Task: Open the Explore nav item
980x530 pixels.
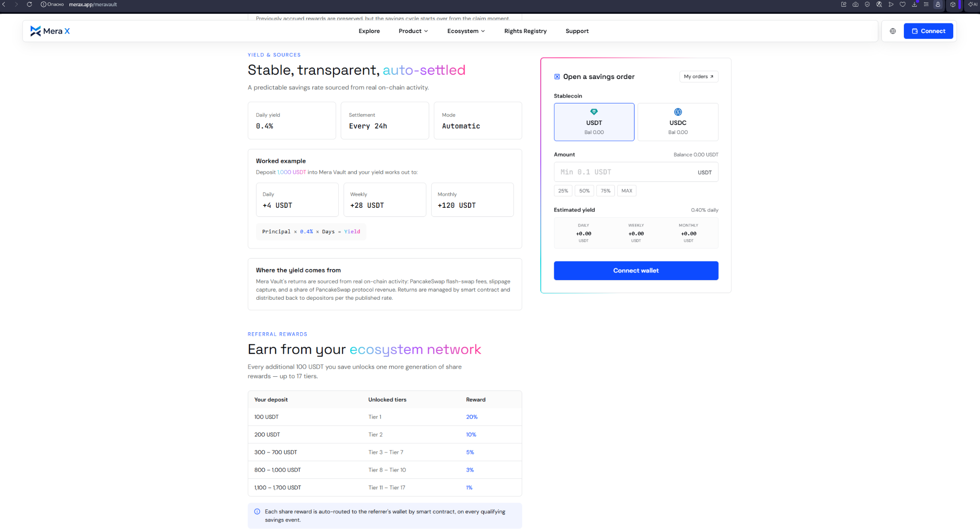Action: tap(369, 31)
